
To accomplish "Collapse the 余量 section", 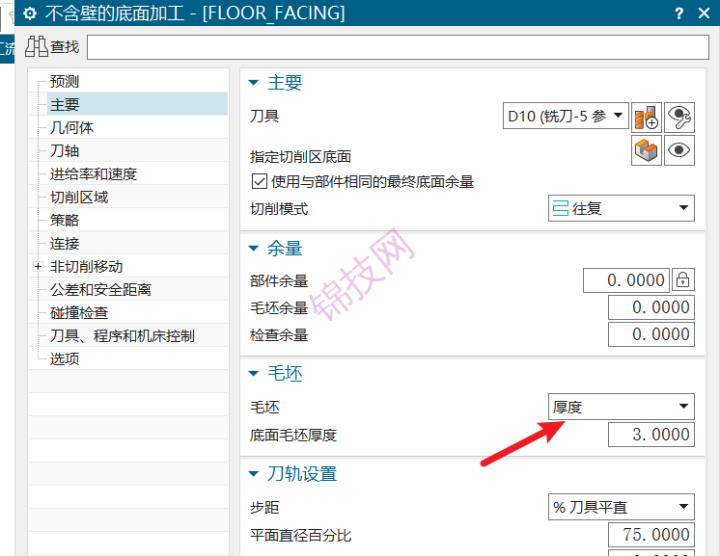I will click(x=253, y=248).
